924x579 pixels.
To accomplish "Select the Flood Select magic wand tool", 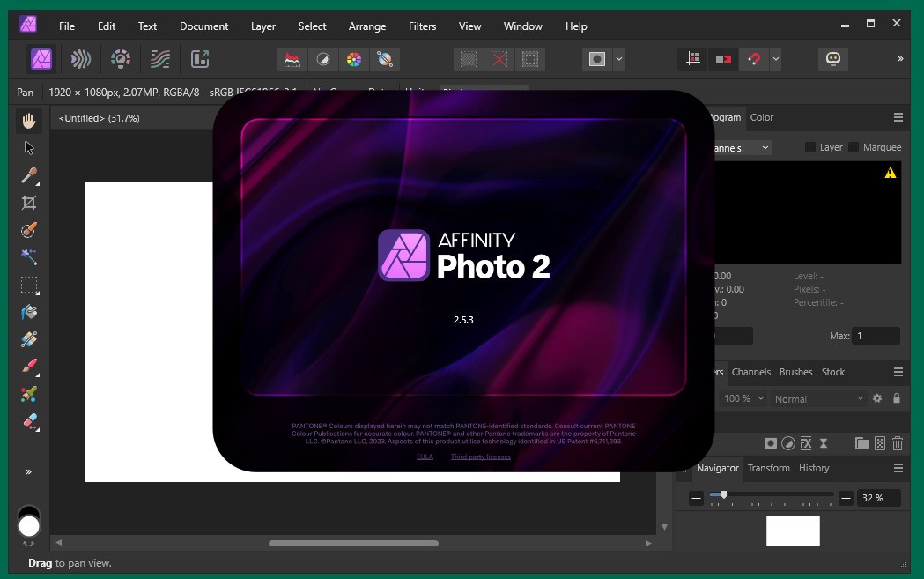I will tap(29, 257).
